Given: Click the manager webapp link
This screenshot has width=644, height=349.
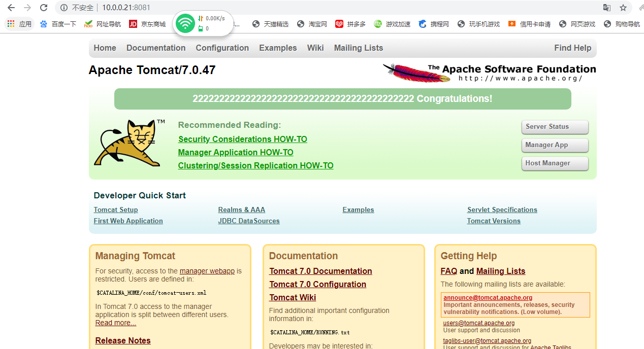Looking at the screenshot, I should click(207, 271).
